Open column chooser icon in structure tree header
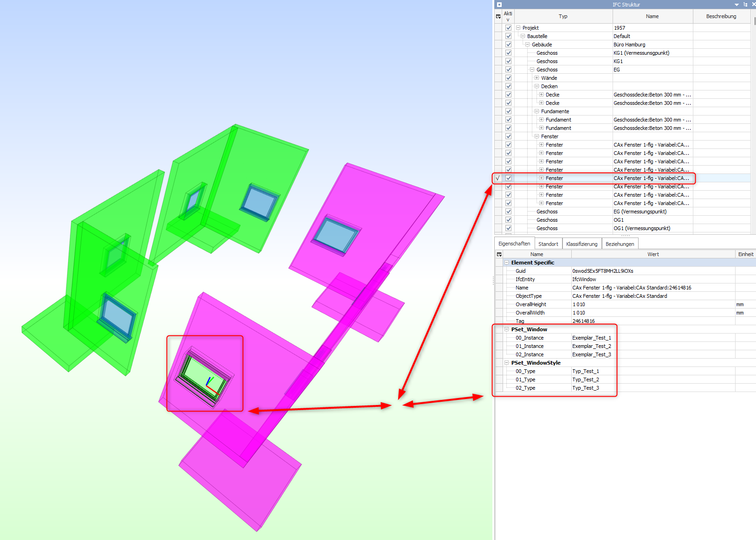Screen dimensions: 756x540 [x=498, y=16]
